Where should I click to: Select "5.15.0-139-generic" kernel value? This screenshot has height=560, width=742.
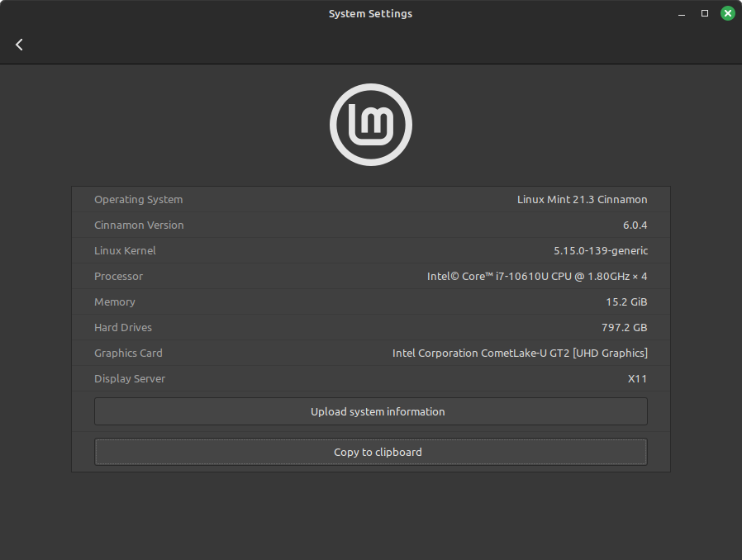pos(601,250)
